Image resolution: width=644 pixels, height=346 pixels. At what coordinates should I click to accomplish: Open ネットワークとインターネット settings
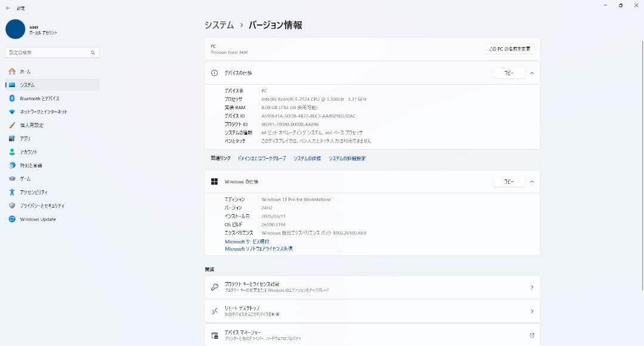pyautogui.click(x=43, y=112)
